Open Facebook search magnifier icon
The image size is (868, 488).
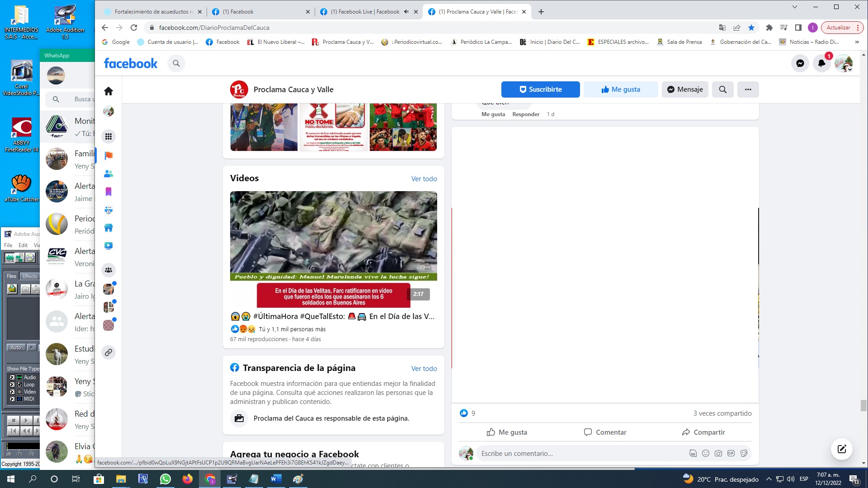click(x=176, y=63)
